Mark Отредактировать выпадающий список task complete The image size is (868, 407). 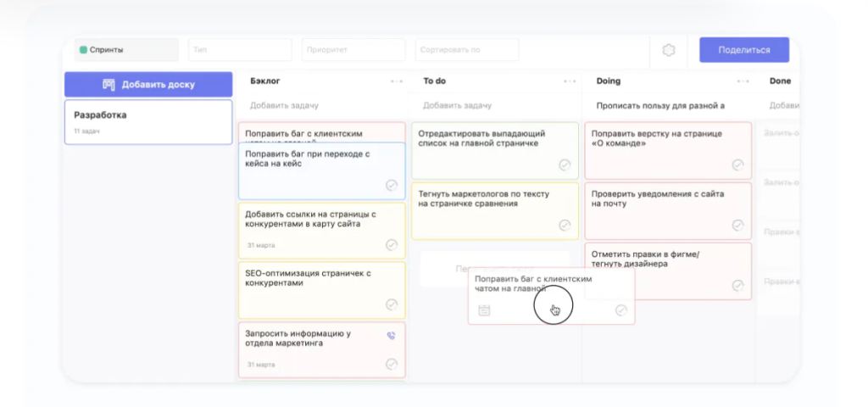(x=565, y=165)
